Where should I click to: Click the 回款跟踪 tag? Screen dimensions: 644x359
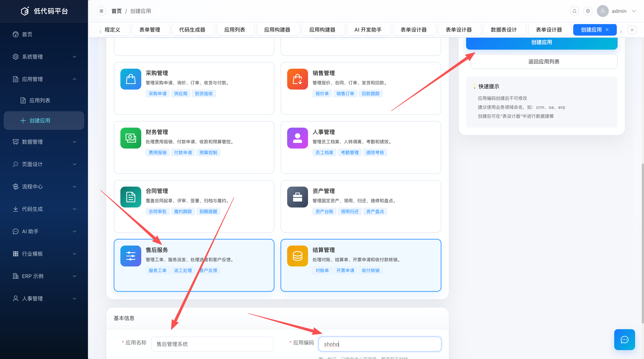tap(370, 94)
